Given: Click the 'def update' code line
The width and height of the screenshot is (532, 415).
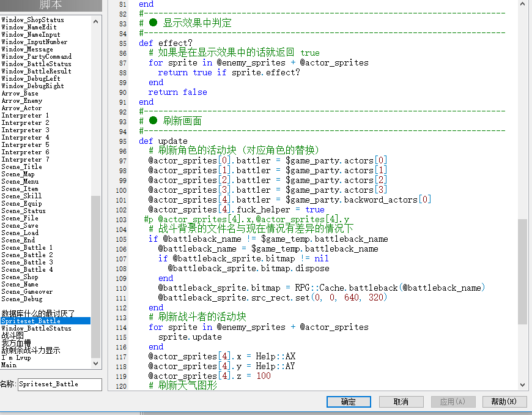Looking at the screenshot, I should point(163,141).
